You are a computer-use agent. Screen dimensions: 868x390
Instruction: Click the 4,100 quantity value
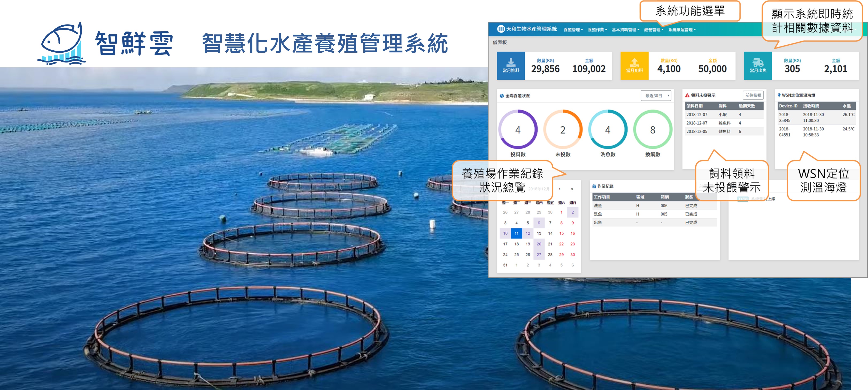pyautogui.click(x=669, y=69)
